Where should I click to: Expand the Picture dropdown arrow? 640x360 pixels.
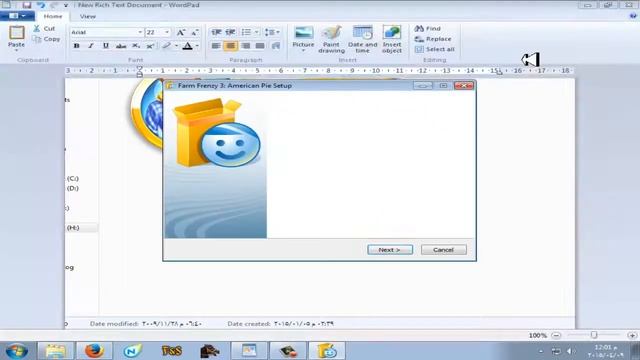tap(303, 51)
